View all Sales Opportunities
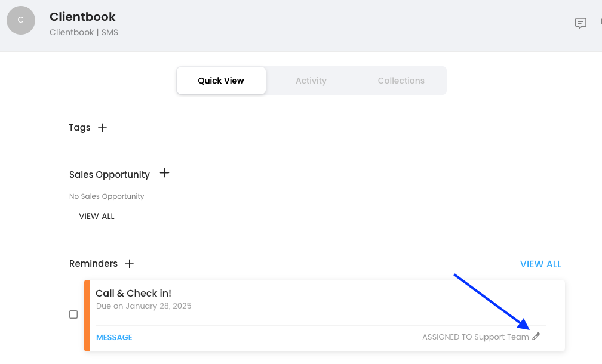This screenshot has width=602, height=364. click(x=97, y=217)
